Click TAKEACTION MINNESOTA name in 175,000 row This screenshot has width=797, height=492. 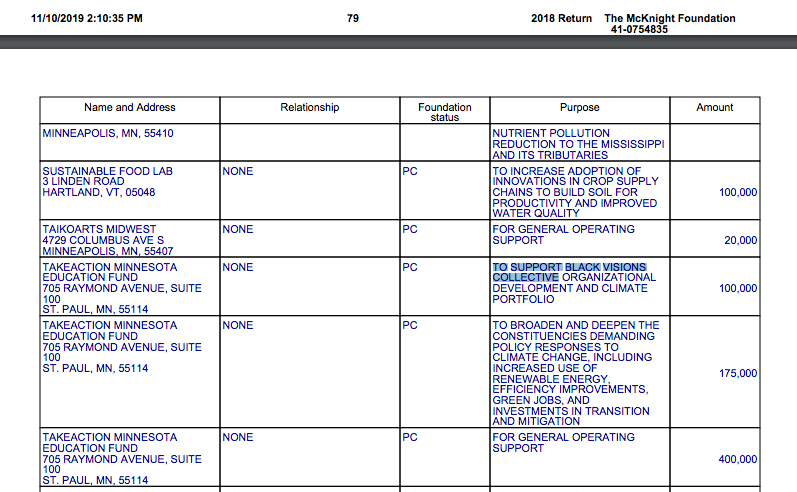[x=110, y=325]
